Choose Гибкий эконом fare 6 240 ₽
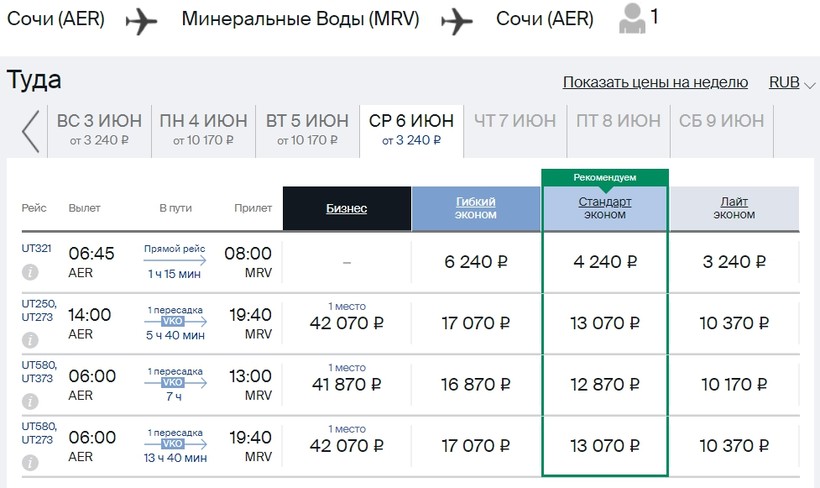 (x=476, y=263)
